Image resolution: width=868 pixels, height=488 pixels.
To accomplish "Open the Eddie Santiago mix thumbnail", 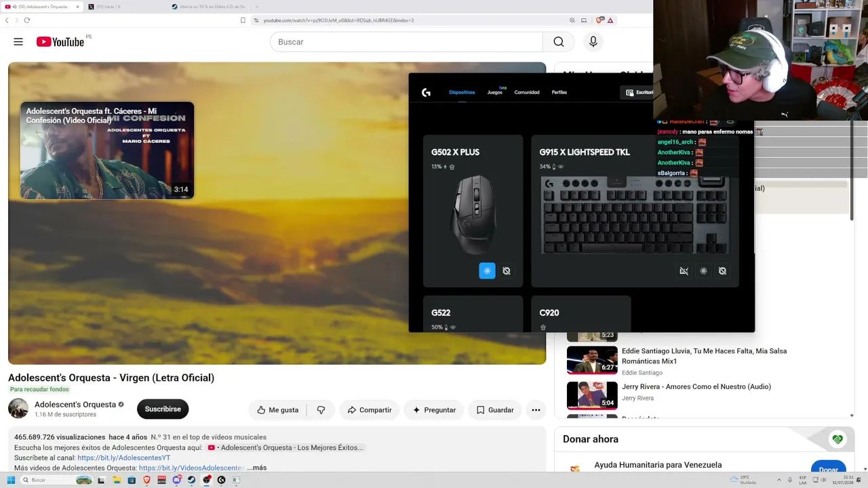I will click(592, 361).
